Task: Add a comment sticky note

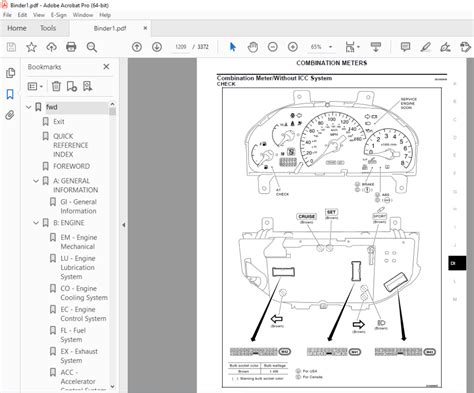Action: pos(405,47)
